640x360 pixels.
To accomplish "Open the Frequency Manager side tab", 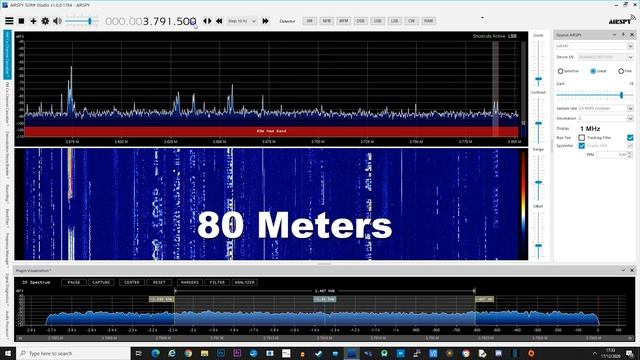I will (x=7, y=250).
